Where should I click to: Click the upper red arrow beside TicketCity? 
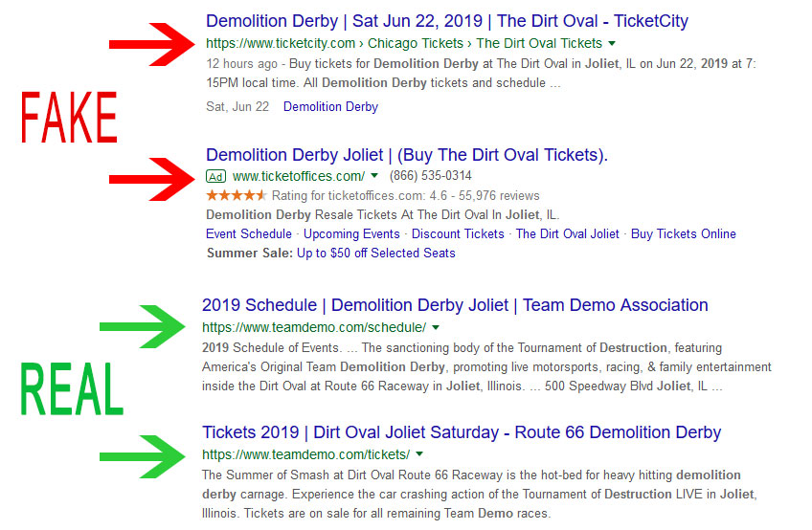[152, 45]
